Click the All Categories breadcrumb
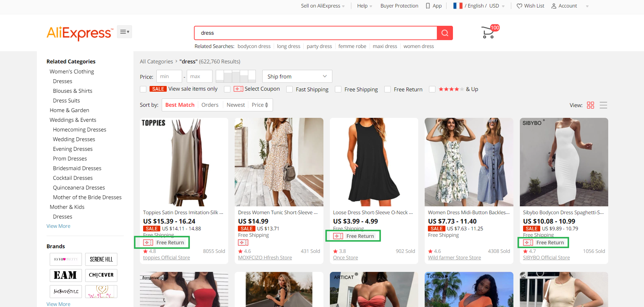Screen dimensions: 644x307 156,62
